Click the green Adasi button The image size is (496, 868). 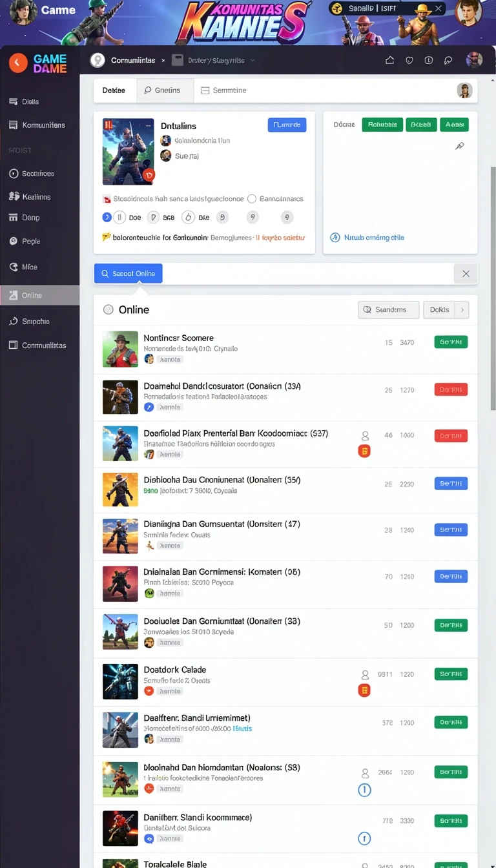(x=454, y=125)
